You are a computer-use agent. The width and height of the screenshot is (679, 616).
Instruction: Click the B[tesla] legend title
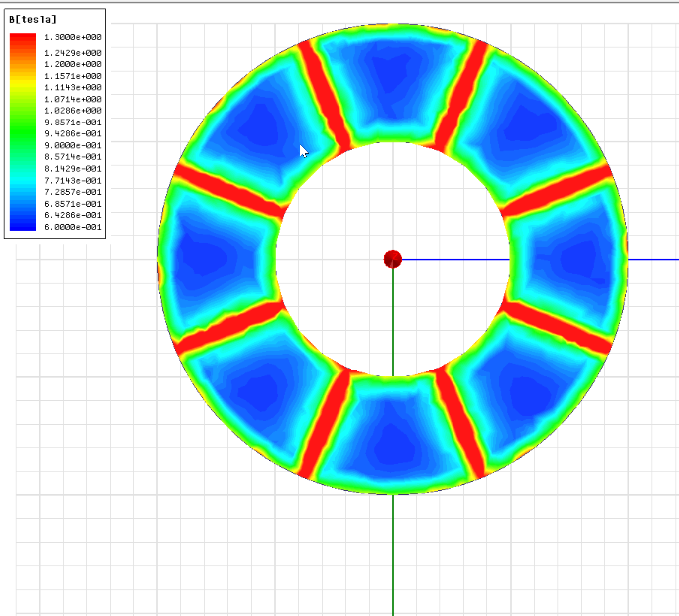[x=33, y=20]
